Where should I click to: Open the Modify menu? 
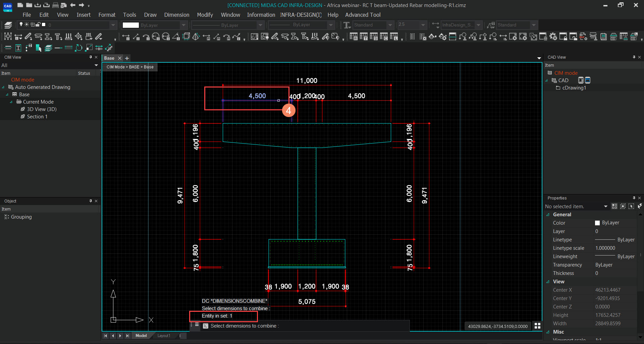205,15
